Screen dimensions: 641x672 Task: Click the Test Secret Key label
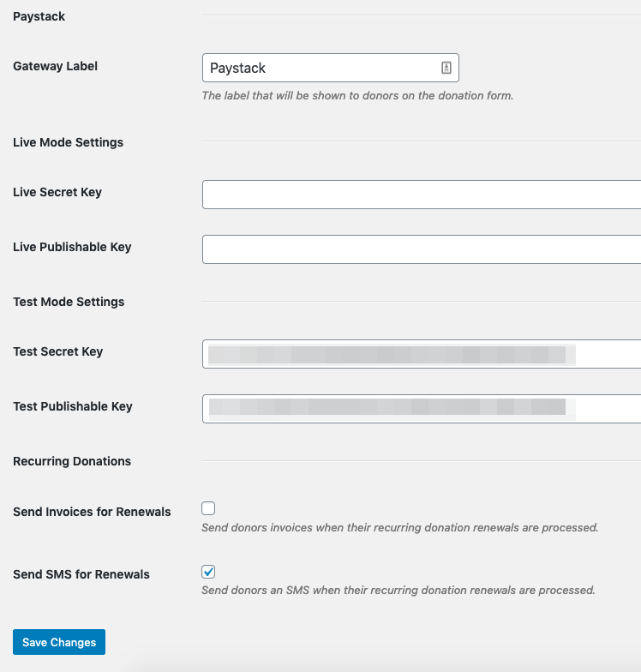click(x=58, y=351)
